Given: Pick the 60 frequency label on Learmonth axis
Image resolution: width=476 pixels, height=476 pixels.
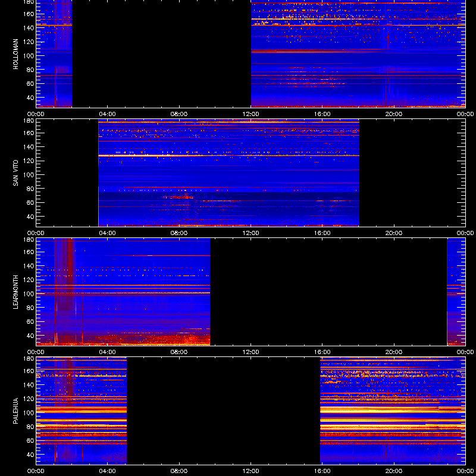Looking at the screenshot, I should tap(30, 321).
